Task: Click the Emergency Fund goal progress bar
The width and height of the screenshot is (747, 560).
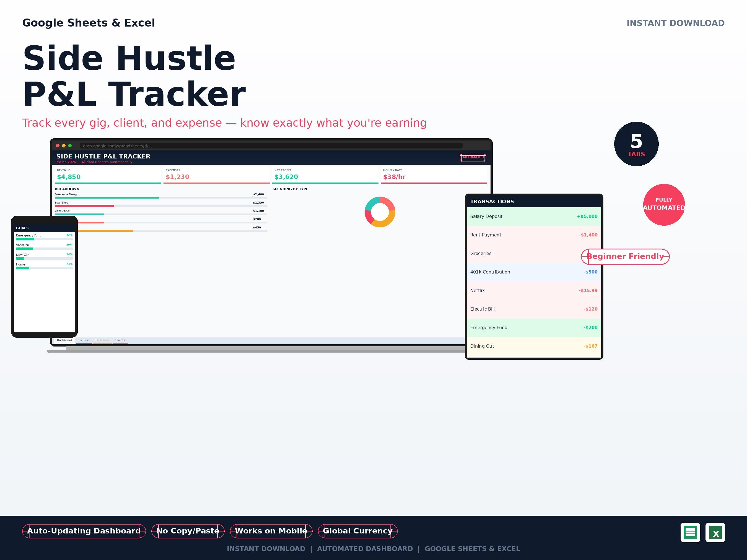Action: click(44, 239)
